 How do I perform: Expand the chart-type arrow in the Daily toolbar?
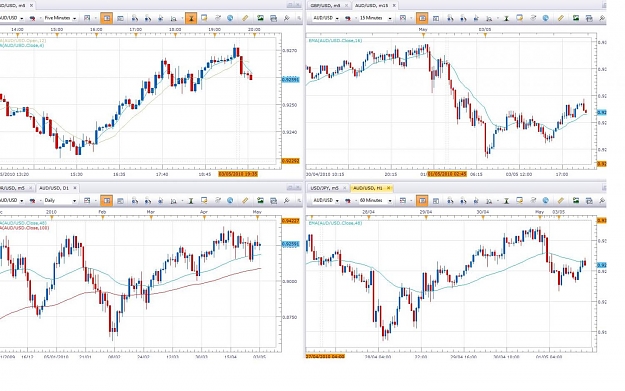pyautogui.click(x=96, y=200)
